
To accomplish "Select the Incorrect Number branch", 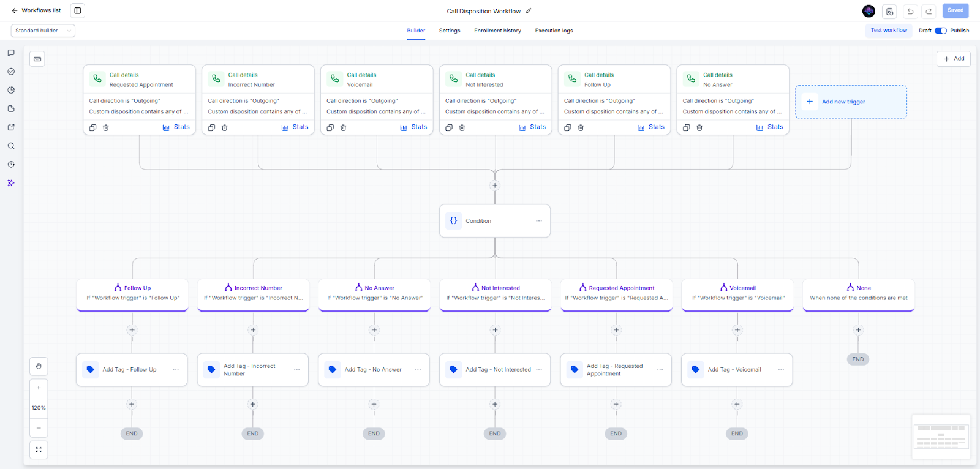I will 253,295.
